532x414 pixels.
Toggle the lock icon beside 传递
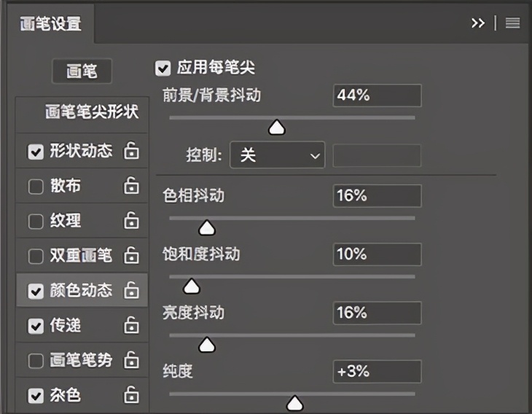[x=131, y=325]
